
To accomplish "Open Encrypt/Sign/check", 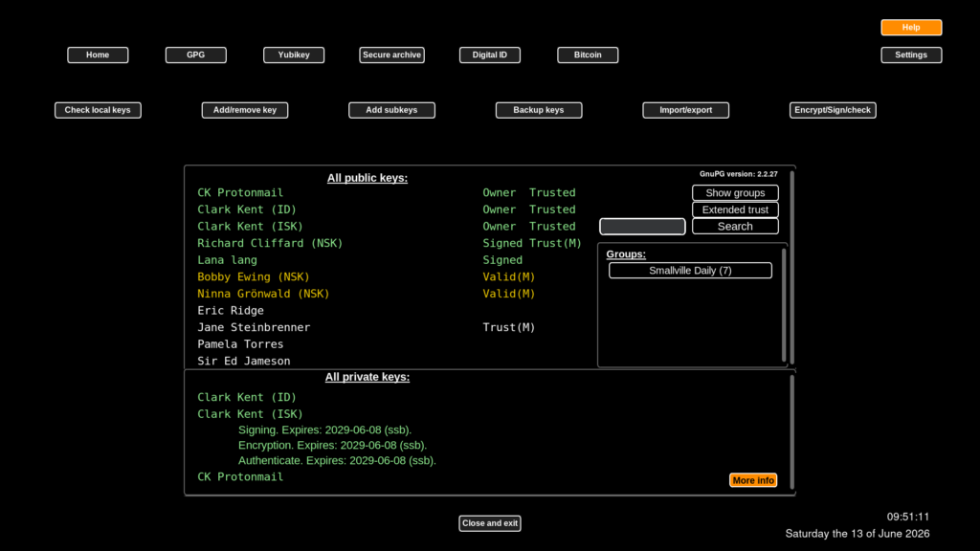I will [833, 110].
